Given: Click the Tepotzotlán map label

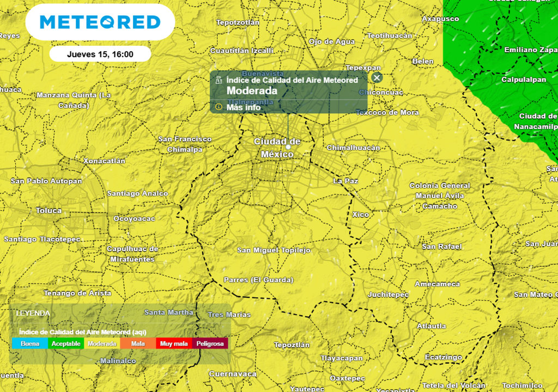Looking at the screenshot, I should (x=238, y=22).
